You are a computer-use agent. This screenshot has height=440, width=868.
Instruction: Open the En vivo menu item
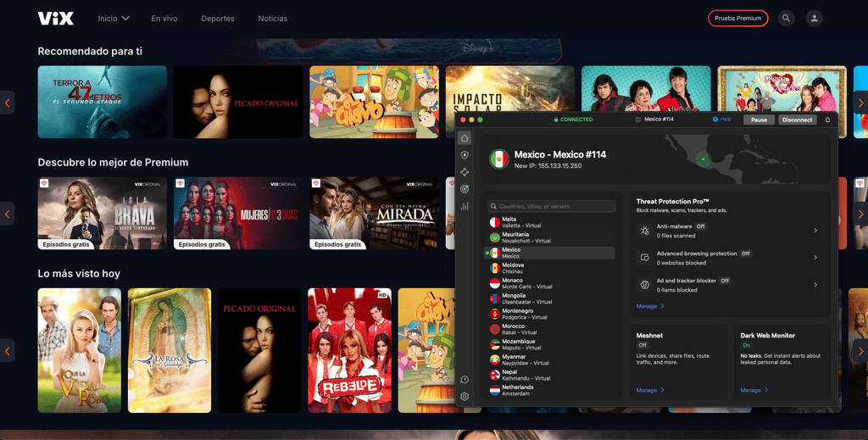(164, 19)
